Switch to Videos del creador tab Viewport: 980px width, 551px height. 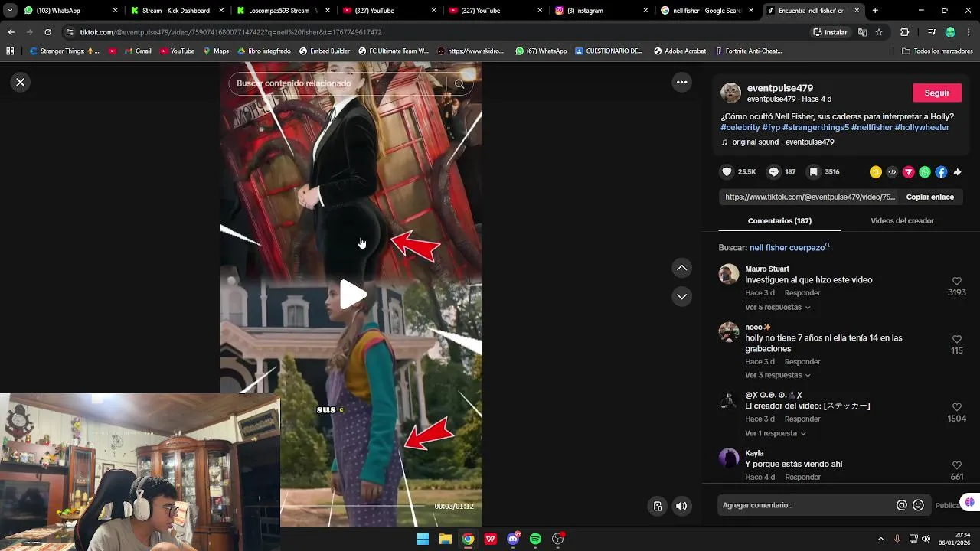[902, 220]
